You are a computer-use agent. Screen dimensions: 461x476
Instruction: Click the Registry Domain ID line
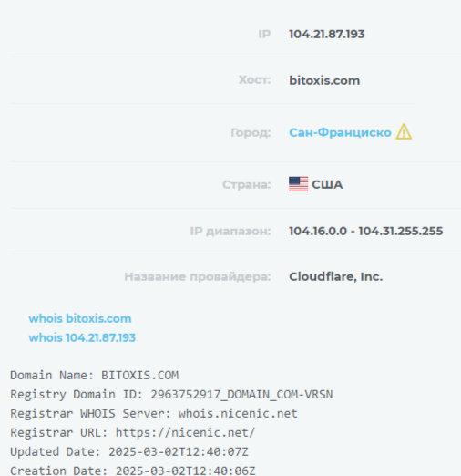pyautogui.click(x=171, y=395)
